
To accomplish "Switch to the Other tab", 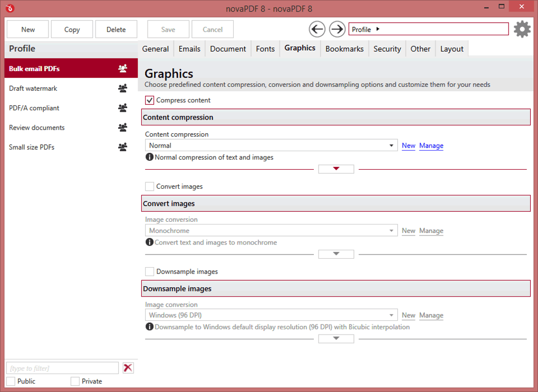I will coord(420,49).
